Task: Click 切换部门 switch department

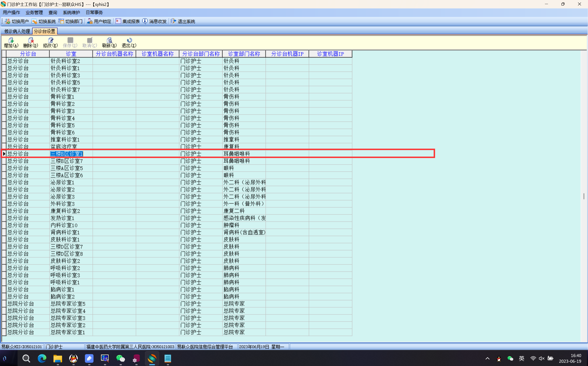Action: [x=70, y=22]
